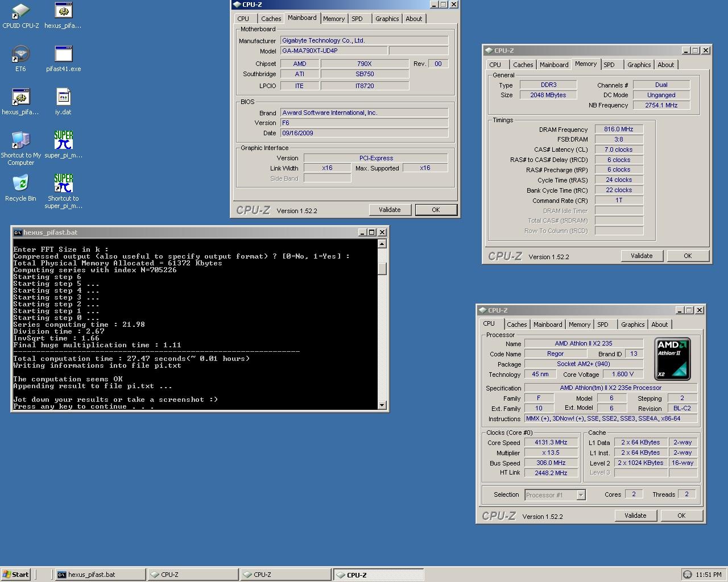Click the GA-MA790XT-UD4P model field
The width and height of the screenshot is (728, 582).
point(334,51)
